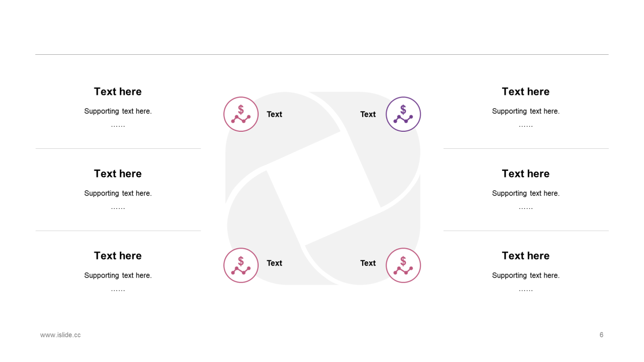Select the Text label beside bottom-right icon
Image resolution: width=644 pixels, height=362 pixels.
368,263
